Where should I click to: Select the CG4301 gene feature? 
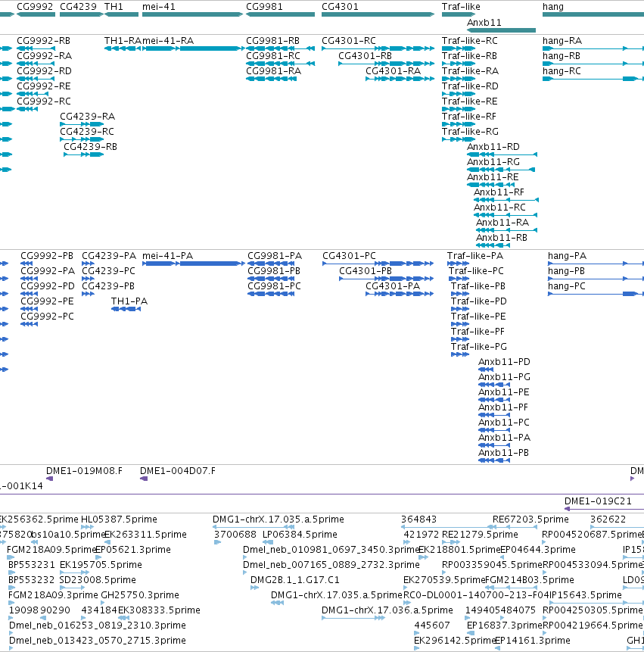[x=378, y=14]
